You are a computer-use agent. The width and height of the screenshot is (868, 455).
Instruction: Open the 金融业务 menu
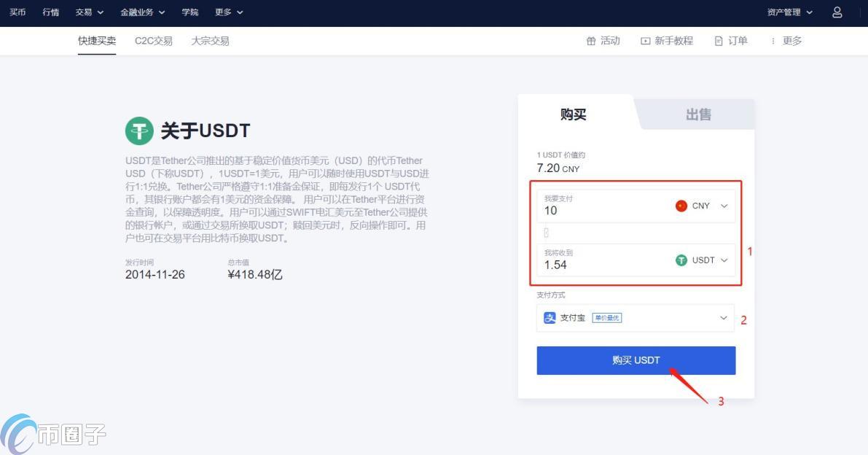point(138,12)
